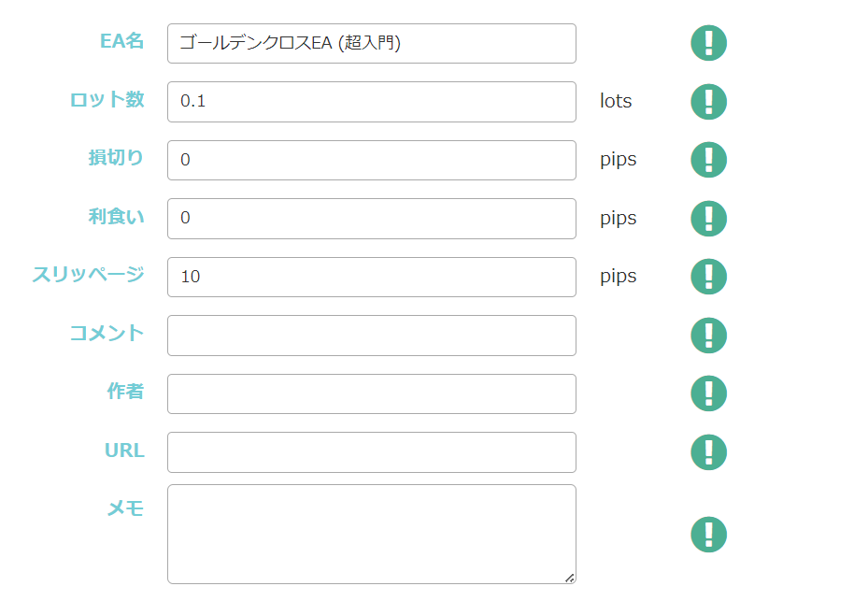Viewport: 868px width, 615px height.
Task: Click the スリッページ field showing 10
Action: [x=371, y=277]
